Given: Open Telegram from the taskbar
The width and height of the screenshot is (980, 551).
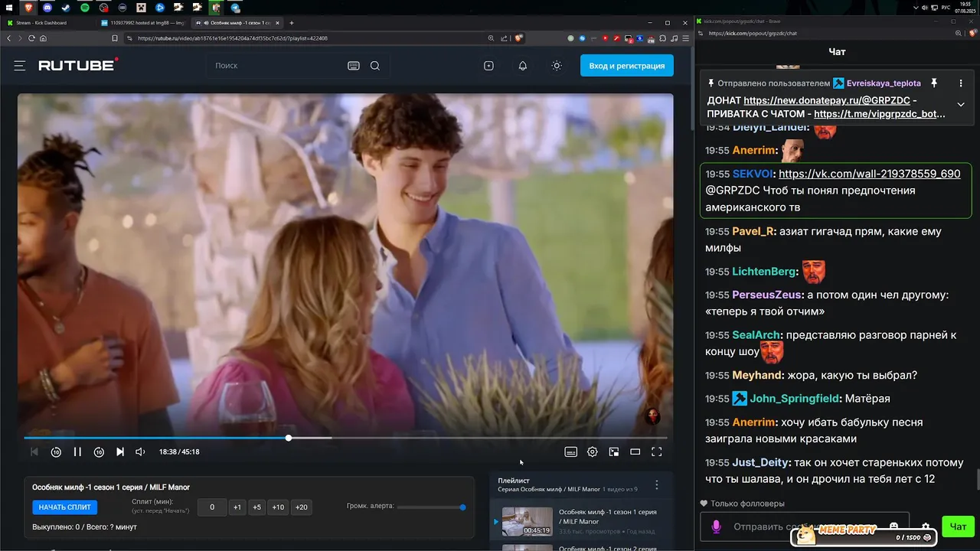Looking at the screenshot, I should coord(235,7).
